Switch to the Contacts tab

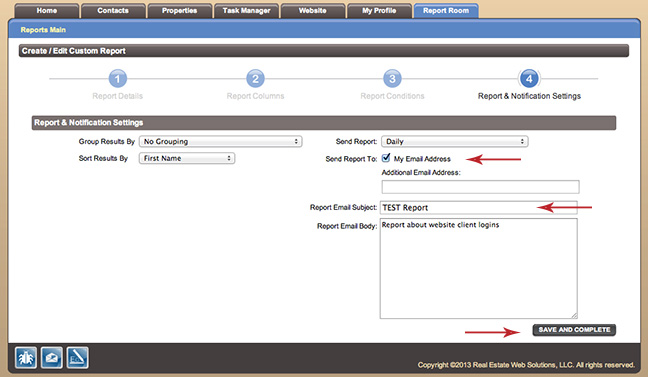(113, 11)
